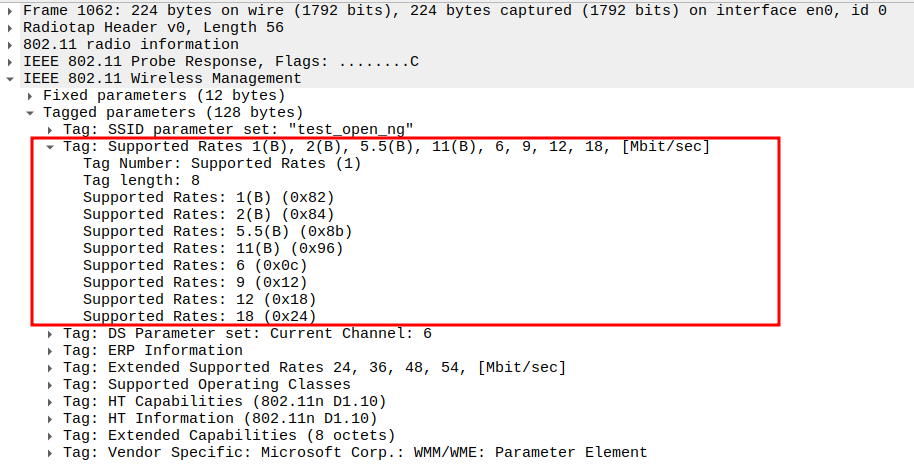Expand Fixed parameters (12 bytes)
Screen dimensions: 914x466
[x=31, y=96]
